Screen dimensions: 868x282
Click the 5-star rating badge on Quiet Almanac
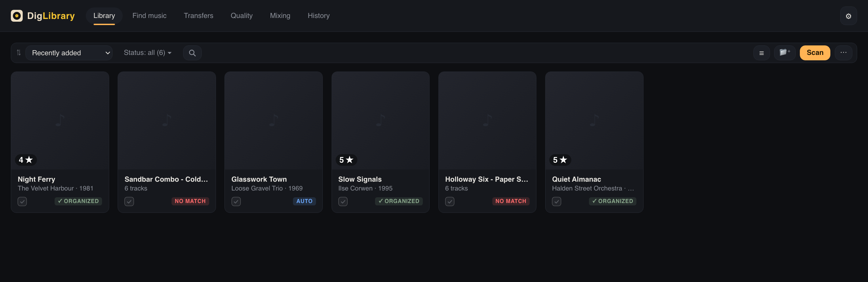tap(560, 160)
